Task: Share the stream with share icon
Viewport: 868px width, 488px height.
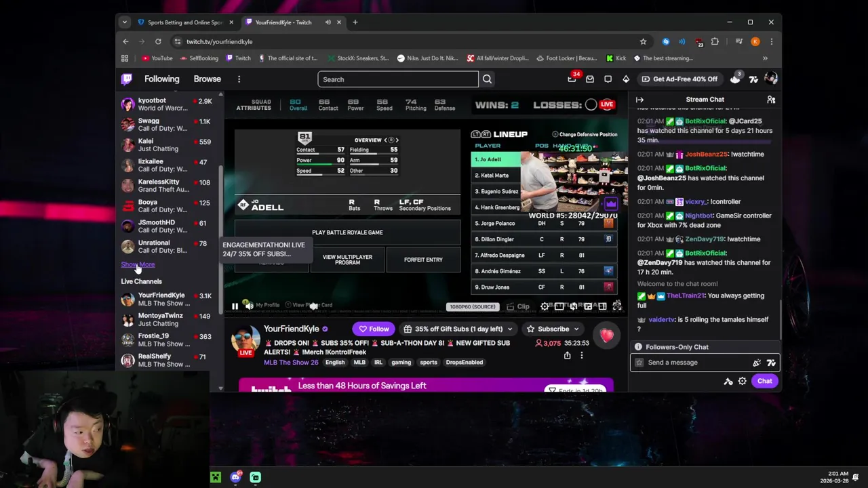Action: pyautogui.click(x=567, y=355)
